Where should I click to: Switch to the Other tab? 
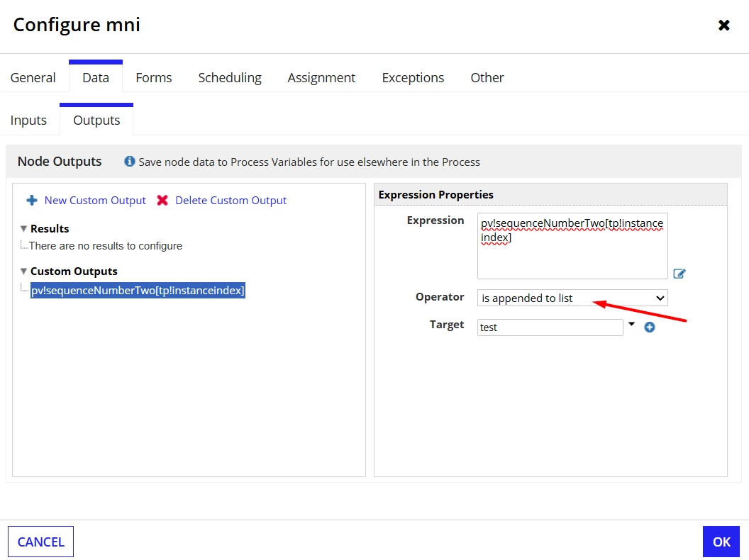click(x=487, y=77)
